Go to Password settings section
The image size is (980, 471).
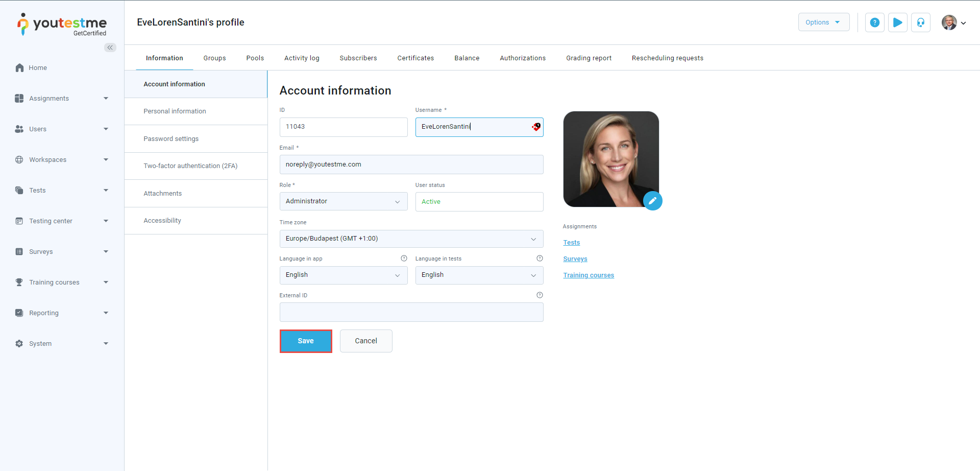point(196,139)
